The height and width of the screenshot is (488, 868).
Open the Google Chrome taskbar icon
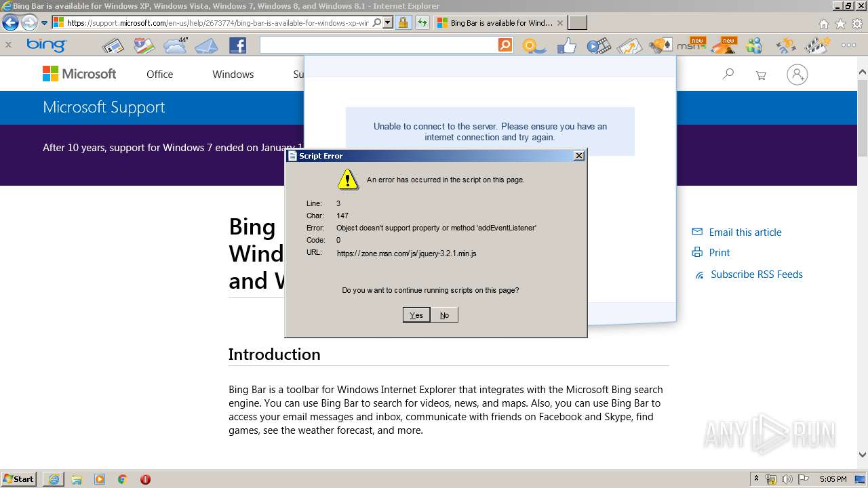pyautogui.click(x=122, y=479)
